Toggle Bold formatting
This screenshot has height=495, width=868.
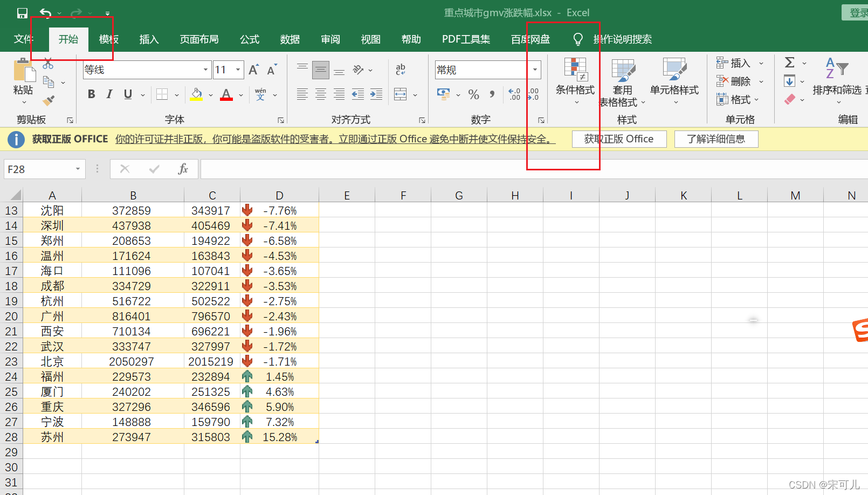(x=92, y=94)
